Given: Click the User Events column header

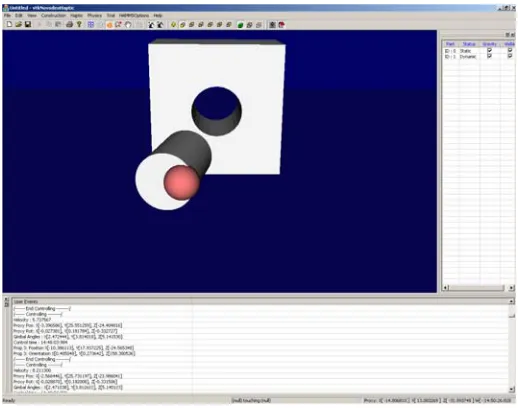Looking at the screenshot, I should pos(102,301).
